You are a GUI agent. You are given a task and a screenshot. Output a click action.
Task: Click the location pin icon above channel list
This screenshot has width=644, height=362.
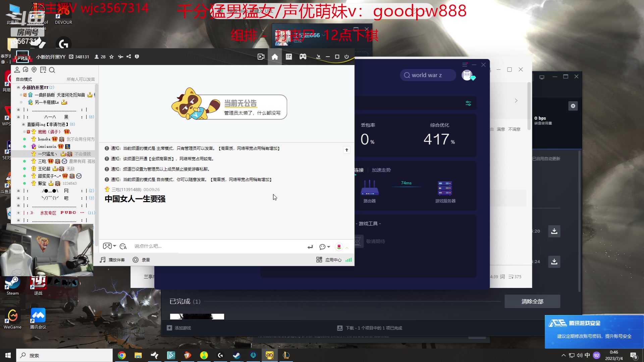point(34,70)
